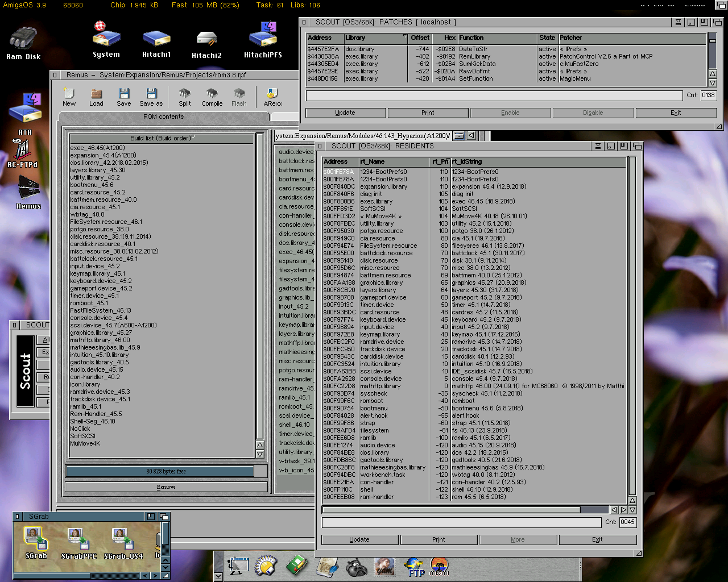The image size is (728, 582).
Task: Launch the Miami dock icon
Action: [439, 566]
